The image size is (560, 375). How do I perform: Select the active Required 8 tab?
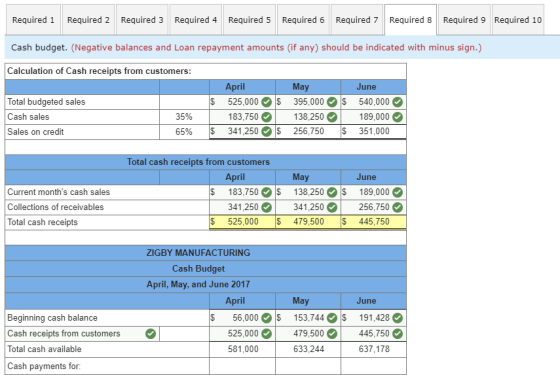coord(410,20)
